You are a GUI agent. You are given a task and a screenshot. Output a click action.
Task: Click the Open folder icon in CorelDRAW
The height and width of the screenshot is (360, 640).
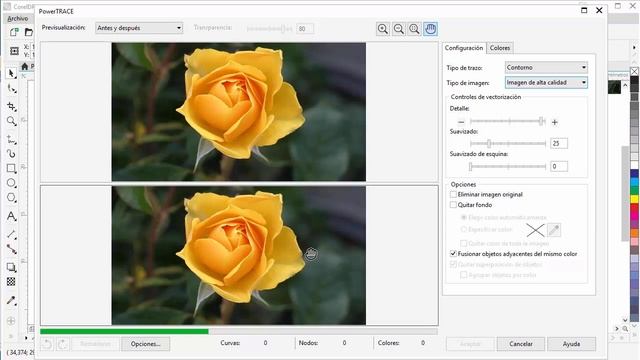(29, 32)
